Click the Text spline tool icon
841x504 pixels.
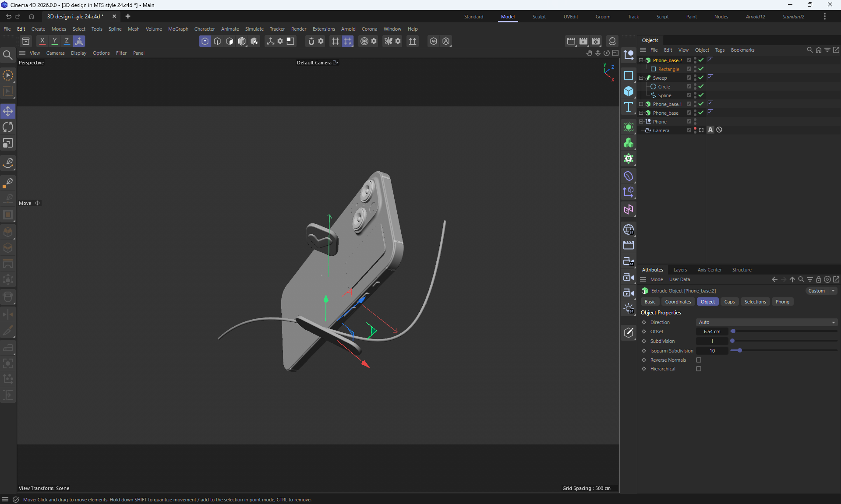point(629,107)
